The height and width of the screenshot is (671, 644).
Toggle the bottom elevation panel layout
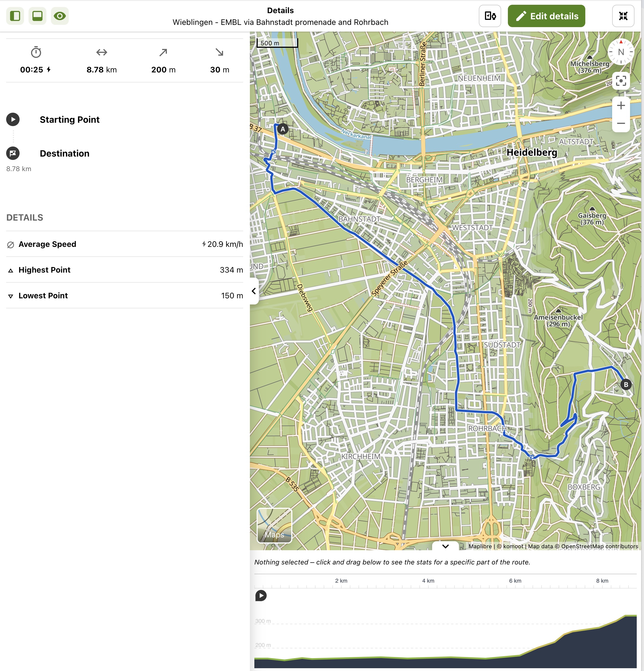tap(37, 16)
